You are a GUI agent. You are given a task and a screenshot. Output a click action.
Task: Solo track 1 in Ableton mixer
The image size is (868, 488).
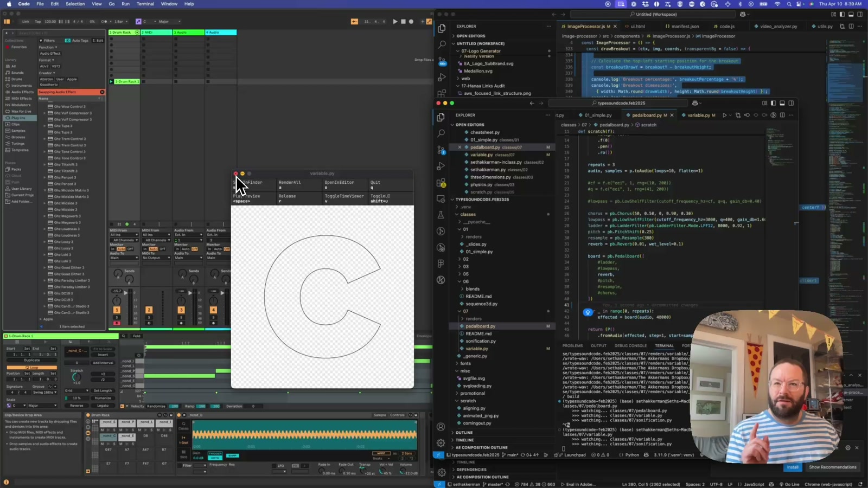[117, 318]
